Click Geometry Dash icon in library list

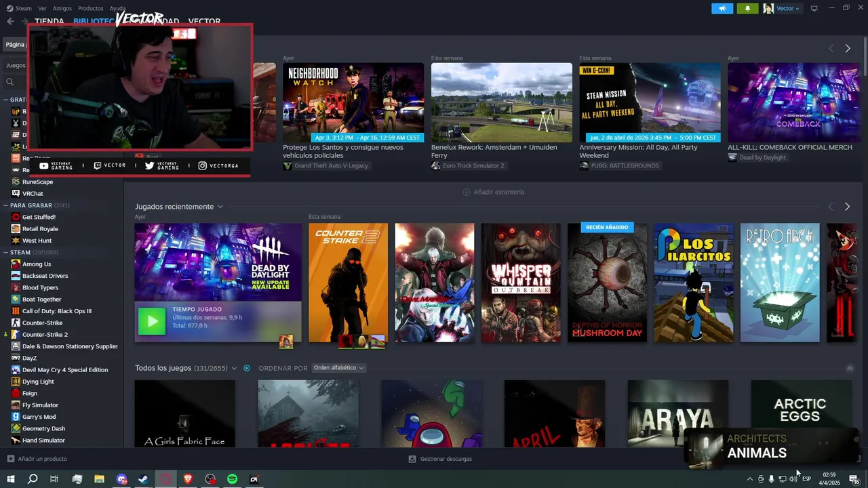pyautogui.click(x=16, y=428)
